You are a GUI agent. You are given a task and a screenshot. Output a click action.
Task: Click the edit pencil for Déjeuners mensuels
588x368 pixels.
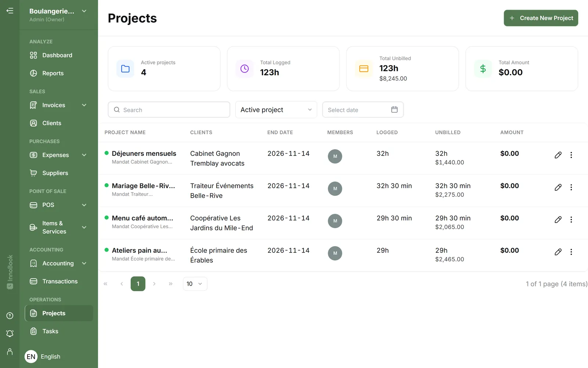click(558, 155)
